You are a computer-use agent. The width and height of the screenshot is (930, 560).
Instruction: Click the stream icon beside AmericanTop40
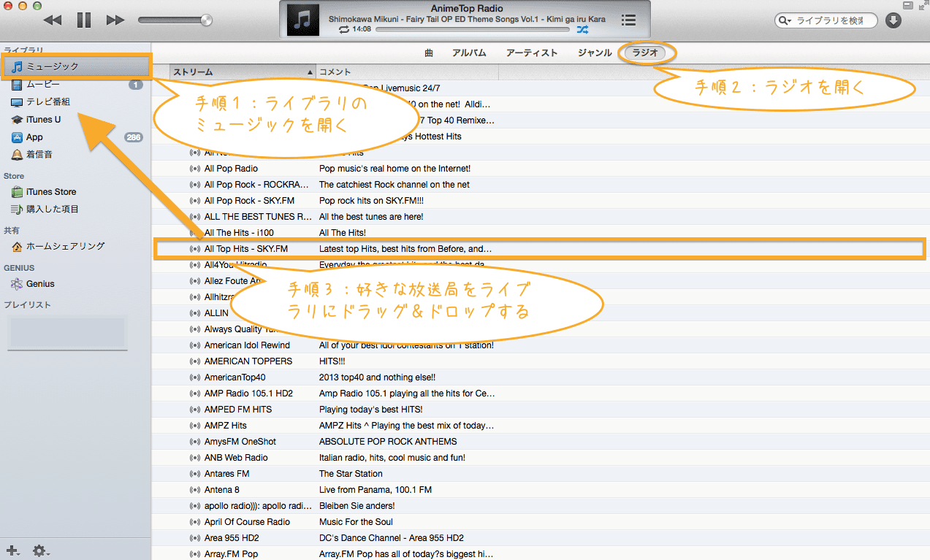(x=194, y=377)
